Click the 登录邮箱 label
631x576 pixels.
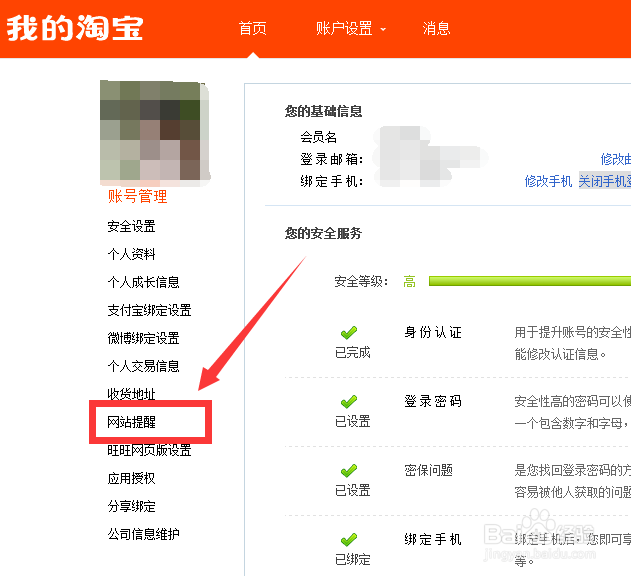[x=332, y=159]
